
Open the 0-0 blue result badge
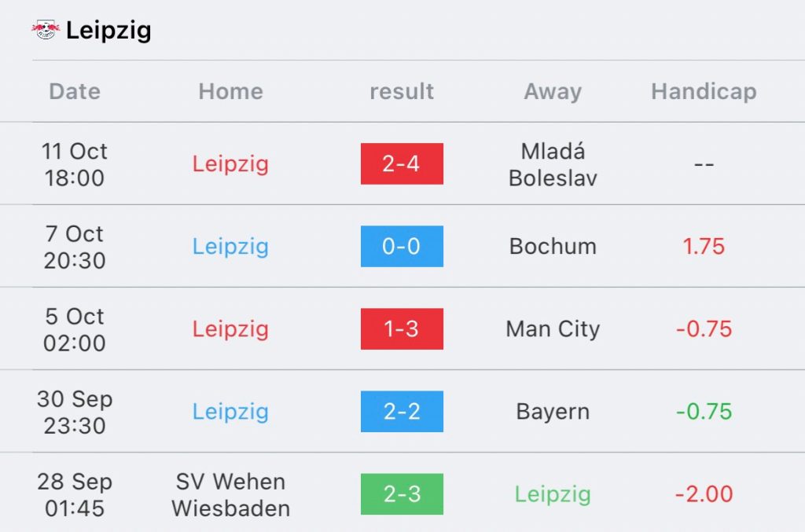402,246
